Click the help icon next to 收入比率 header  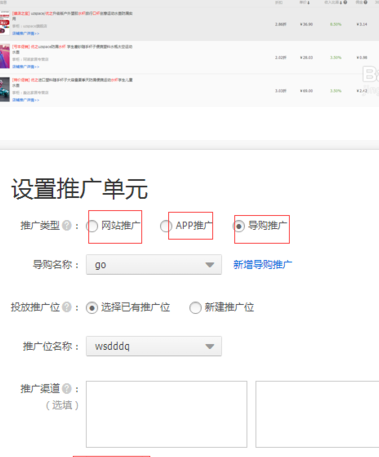click(x=345, y=2)
